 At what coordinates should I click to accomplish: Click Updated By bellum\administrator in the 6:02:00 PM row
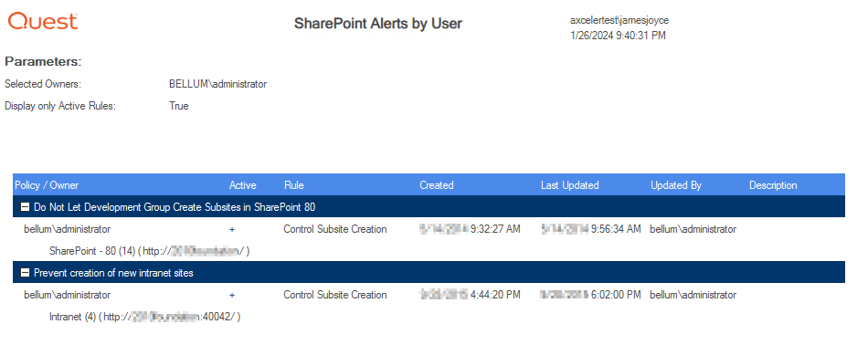point(693,295)
